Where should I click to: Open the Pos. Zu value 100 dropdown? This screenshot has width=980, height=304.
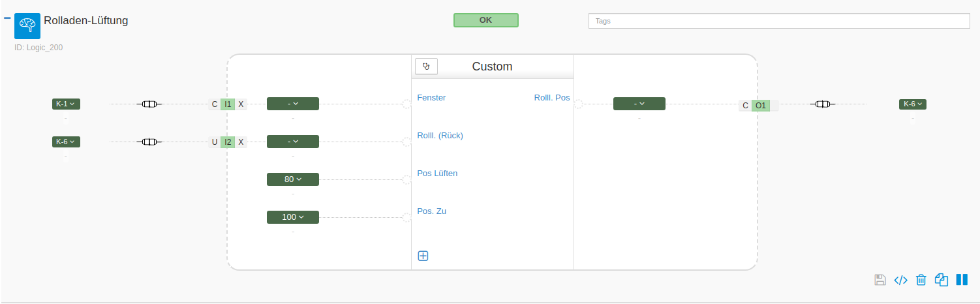click(292, 217)
